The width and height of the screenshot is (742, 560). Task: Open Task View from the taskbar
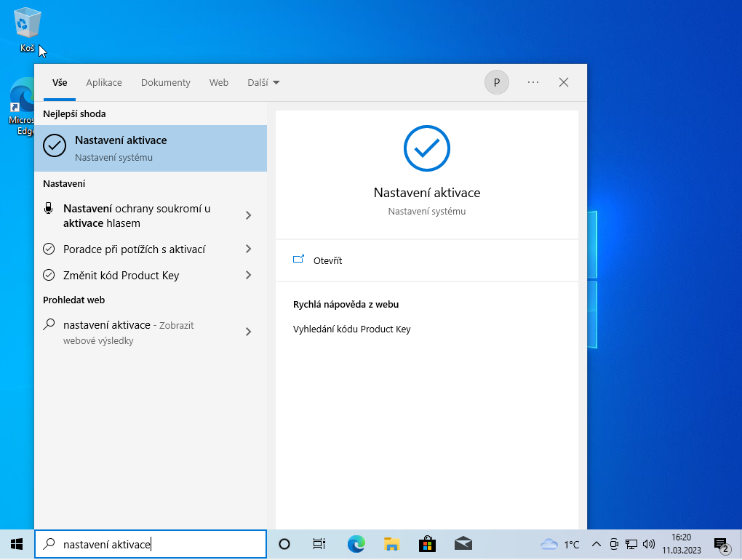pos(319,543)
